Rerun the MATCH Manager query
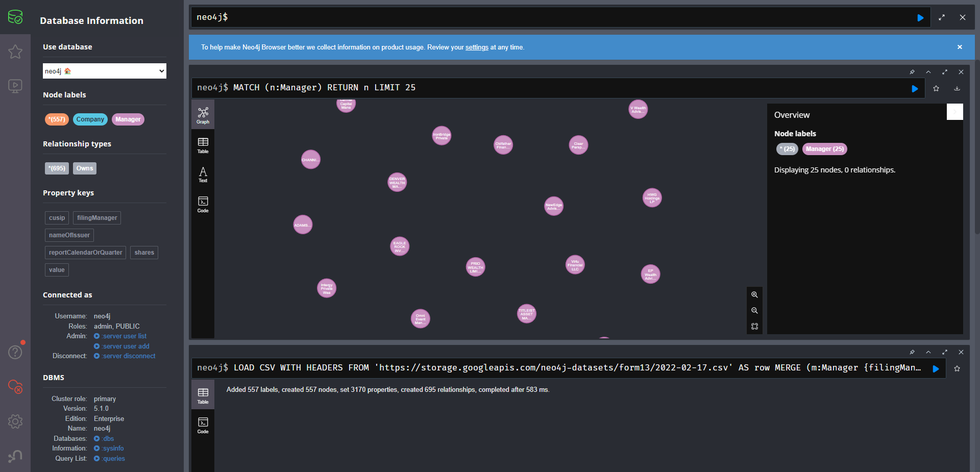 (915, 88)
